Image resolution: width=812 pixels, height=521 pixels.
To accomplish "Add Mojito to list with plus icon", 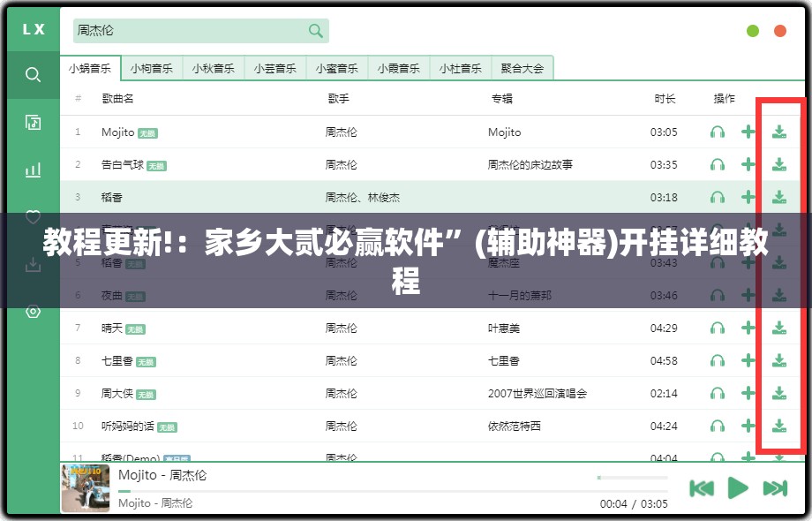I will coord(748,132).
